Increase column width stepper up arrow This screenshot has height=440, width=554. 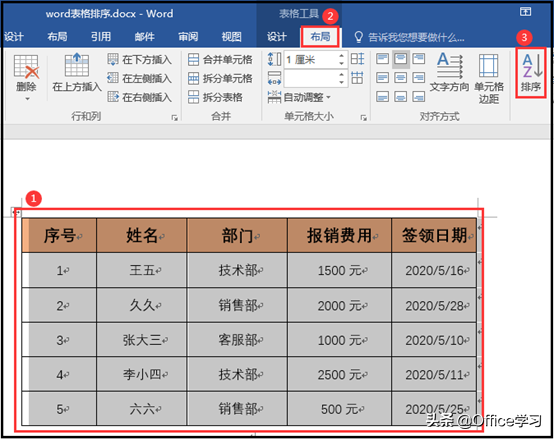(x=341, y=74)
